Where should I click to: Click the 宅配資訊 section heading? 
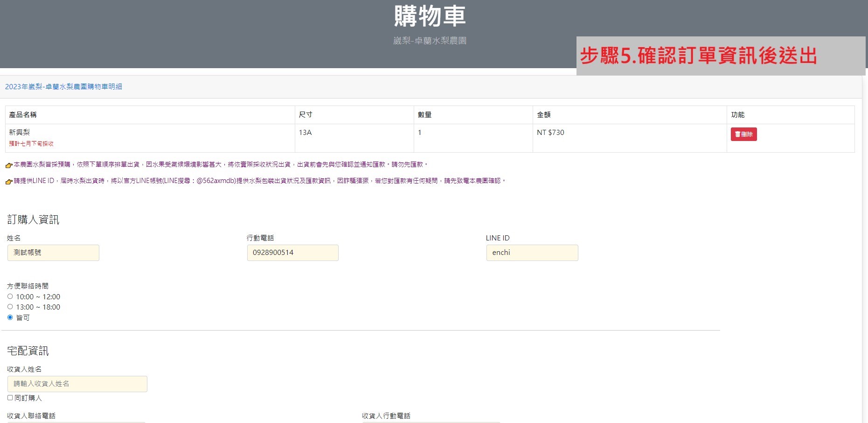pyautogui.click(x=28, y=351)
